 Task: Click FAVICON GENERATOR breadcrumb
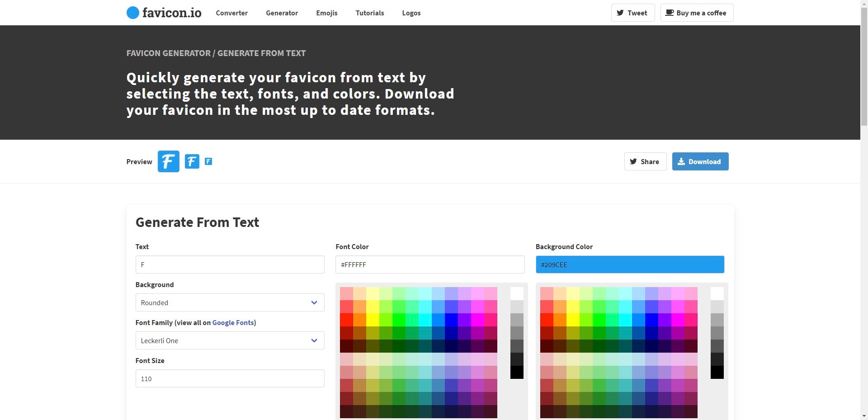(x=168, y=53)
